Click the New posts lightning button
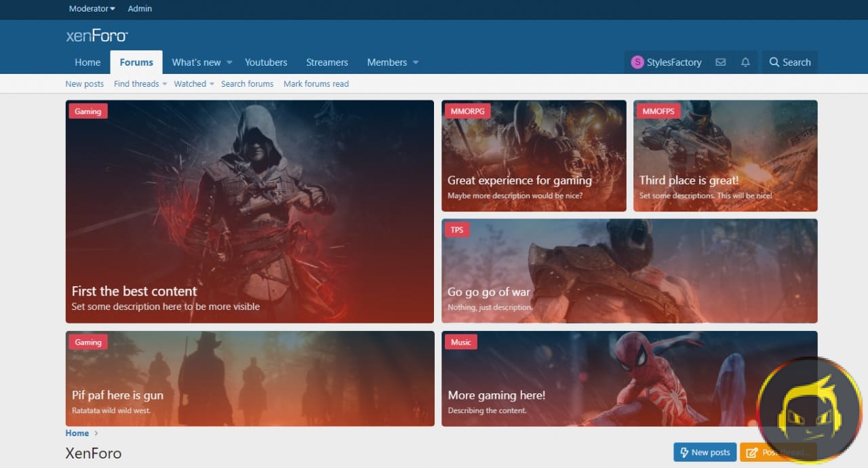This screenshot has height=468, width=868. (x=705, y=452)
